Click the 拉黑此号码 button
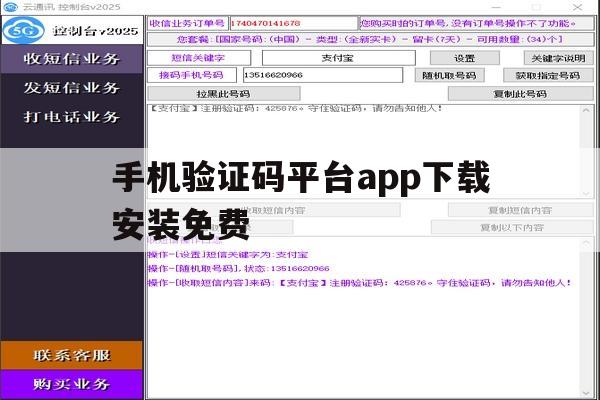The width and height of the screenshot is (600, 400). pyautogui.click(x=223, y=94)
